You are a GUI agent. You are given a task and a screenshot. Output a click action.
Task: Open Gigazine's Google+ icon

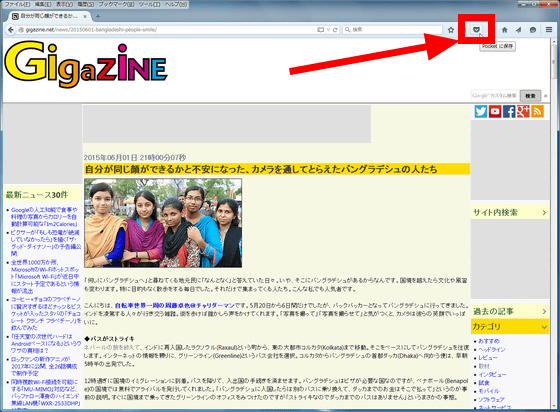coord(523,111)
